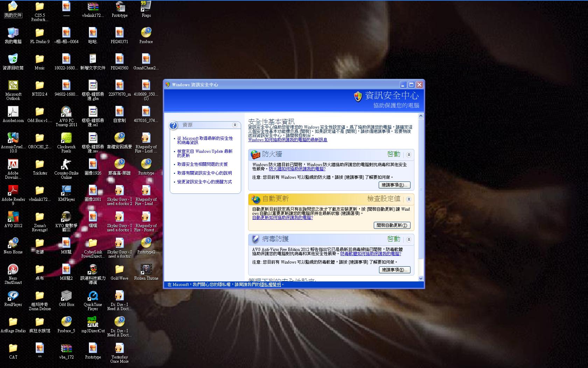Open the Nero StartSmart desktop shortcut
Viewport: 588px width, 368px height.
(x=13, y=274)
